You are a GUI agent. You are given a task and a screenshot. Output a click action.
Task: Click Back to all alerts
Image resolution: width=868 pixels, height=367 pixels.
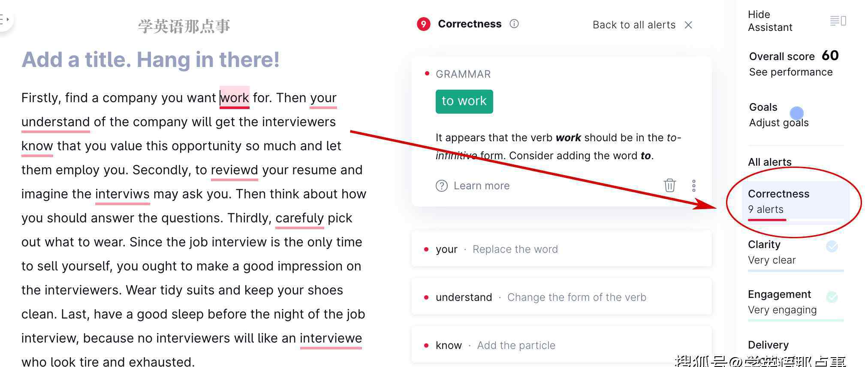click(x=633, y=25)
